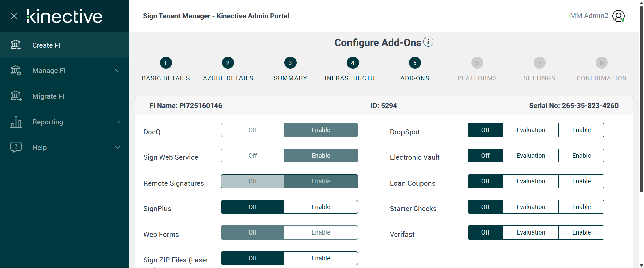Go to step 4 Infrastructure
This screenshot has height=268, width=644.
353,63
